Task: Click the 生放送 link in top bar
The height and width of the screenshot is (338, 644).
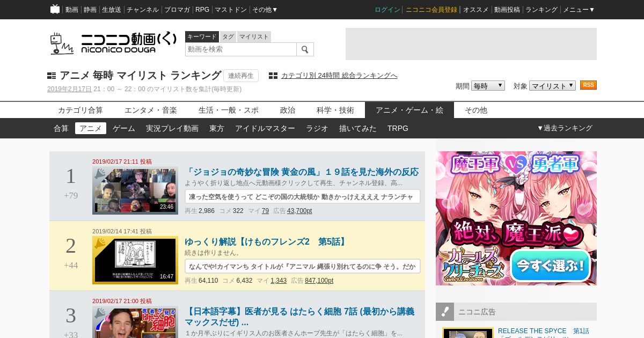Action: click(x=112, y=10)
